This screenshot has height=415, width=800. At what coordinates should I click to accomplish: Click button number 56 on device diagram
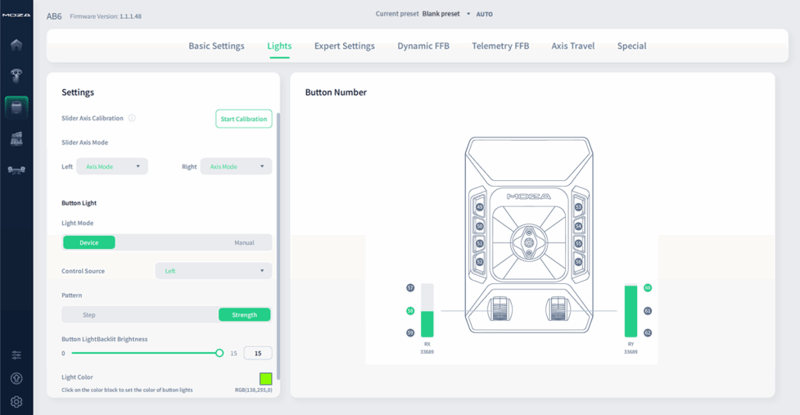pyautogui.click(x=578, y=261)
